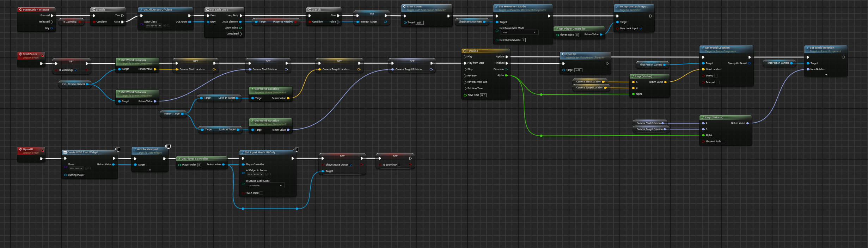Screen dimensions: 868x248
Task: Click the InputAction Interact event icon
Action: coord(20,10)
